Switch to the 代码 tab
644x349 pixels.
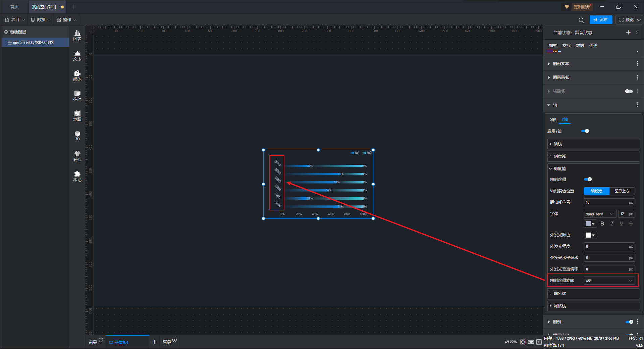(593, 46)
